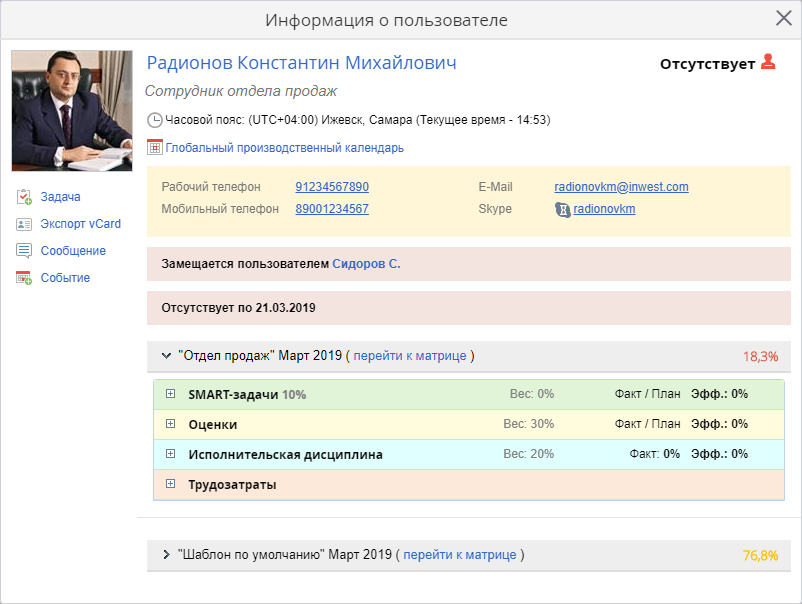This screenshot has height=604, width=802.
Task: Expand the Оценки row
Action: pos(170,424)
